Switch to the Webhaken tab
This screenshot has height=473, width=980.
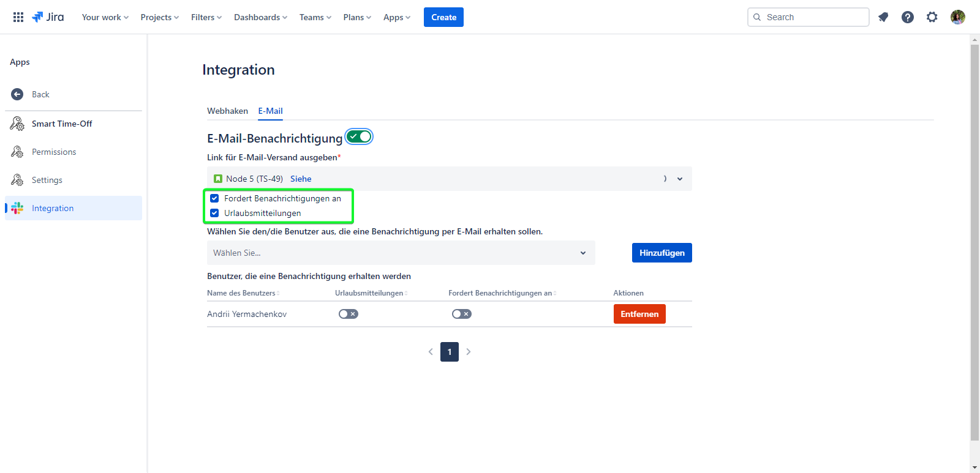[x=227, y=111]
